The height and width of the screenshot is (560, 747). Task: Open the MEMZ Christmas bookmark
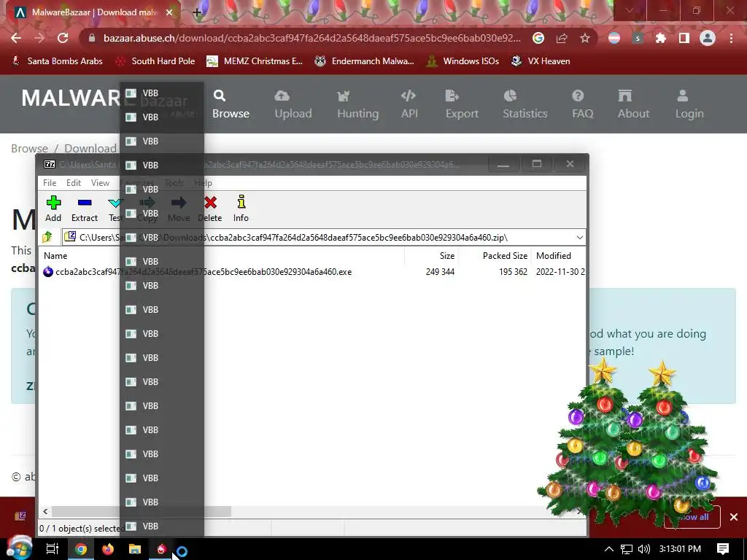click(255, 61)
